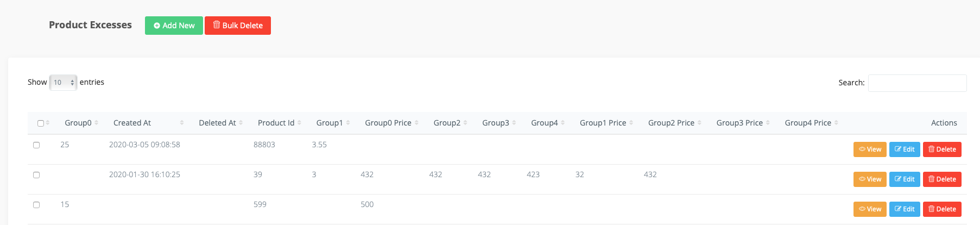980x225 pixels.
Task: Click the Group1 Price column sort icon
Action: [631, 123]
